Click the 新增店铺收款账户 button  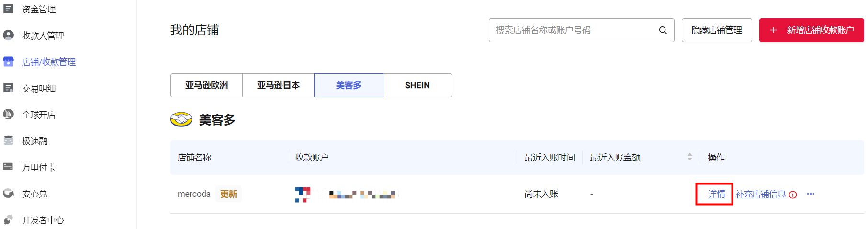pyautogui.click(x=811, y=30)
